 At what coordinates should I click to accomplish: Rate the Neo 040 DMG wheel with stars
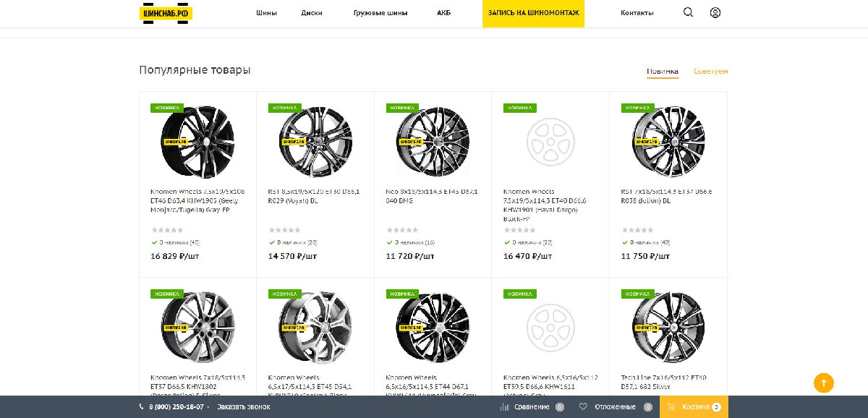[402, 230]
